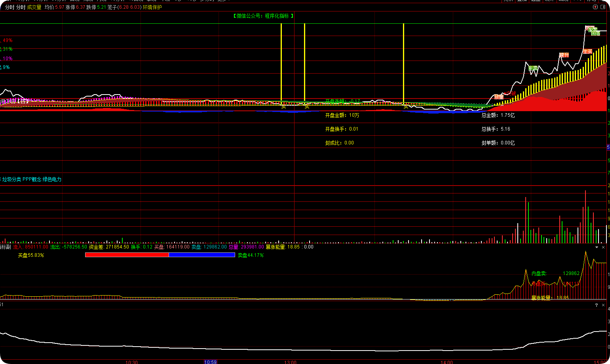
Task: Click the 14:00 time label on the axis
Action: coord(447,362)
